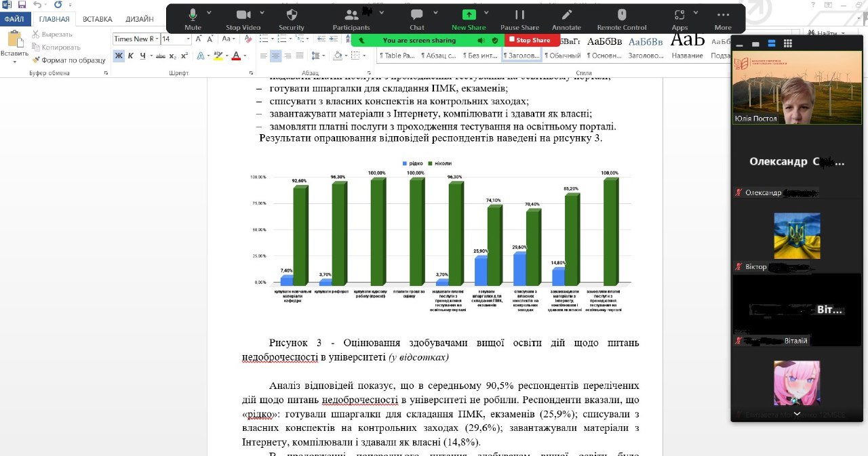Justify the paragraph text

(300, 56)
